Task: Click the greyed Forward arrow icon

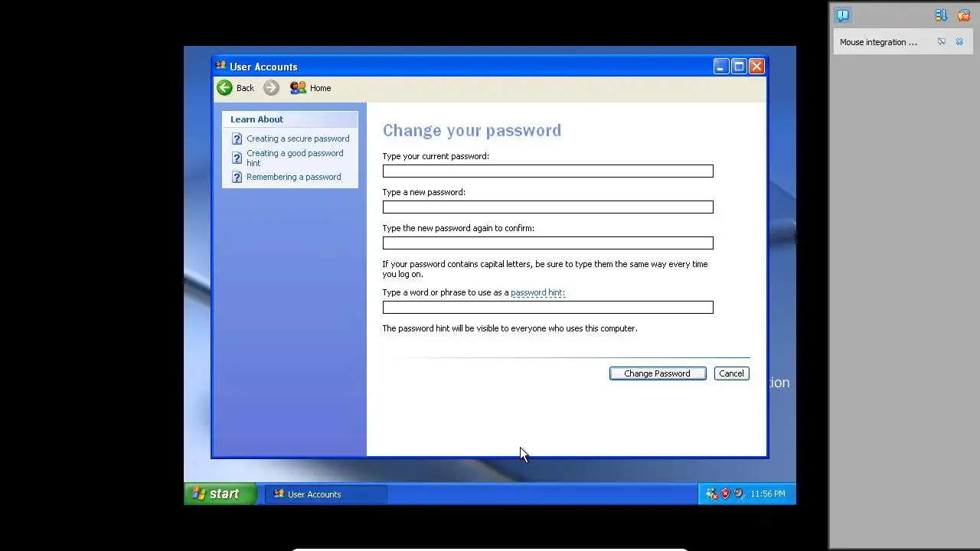Action: pos(271,88)
